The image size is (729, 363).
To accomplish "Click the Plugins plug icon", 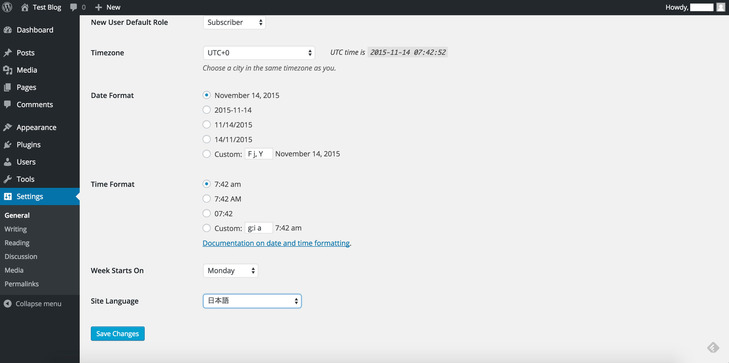I will click(x=7, y=145).
